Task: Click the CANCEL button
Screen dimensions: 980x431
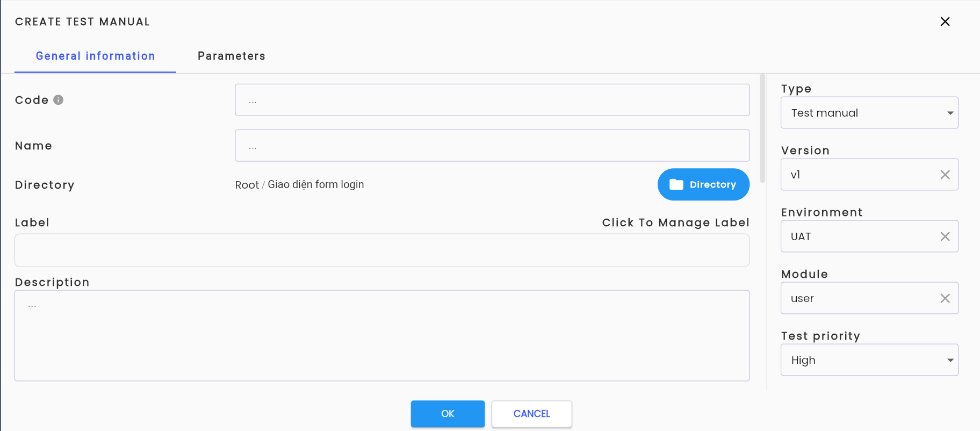Action: coord(531,414)
